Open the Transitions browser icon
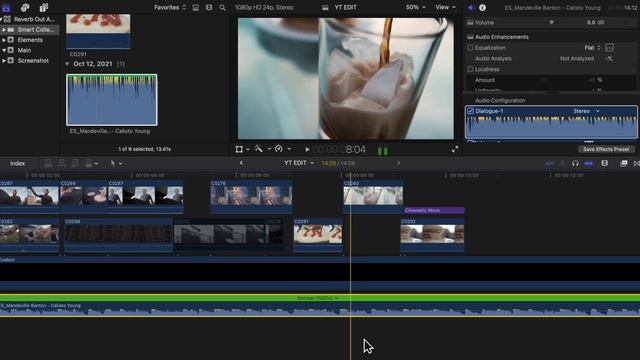 [x=636, y=164]
